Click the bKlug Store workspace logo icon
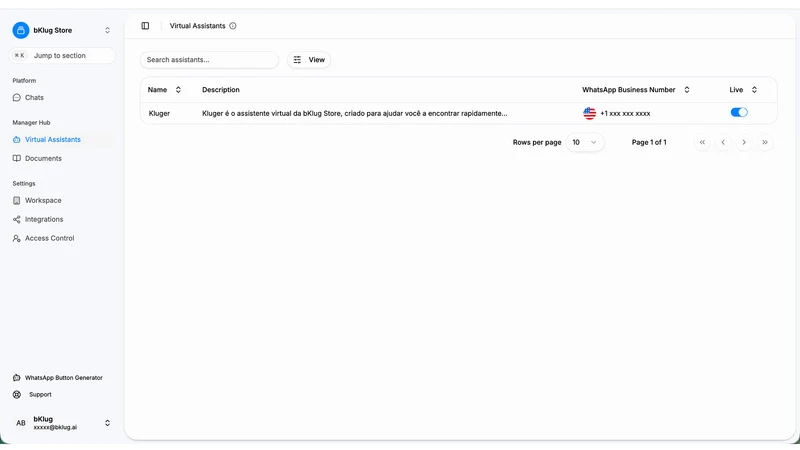The image size is (800, 450). (21, 30)
